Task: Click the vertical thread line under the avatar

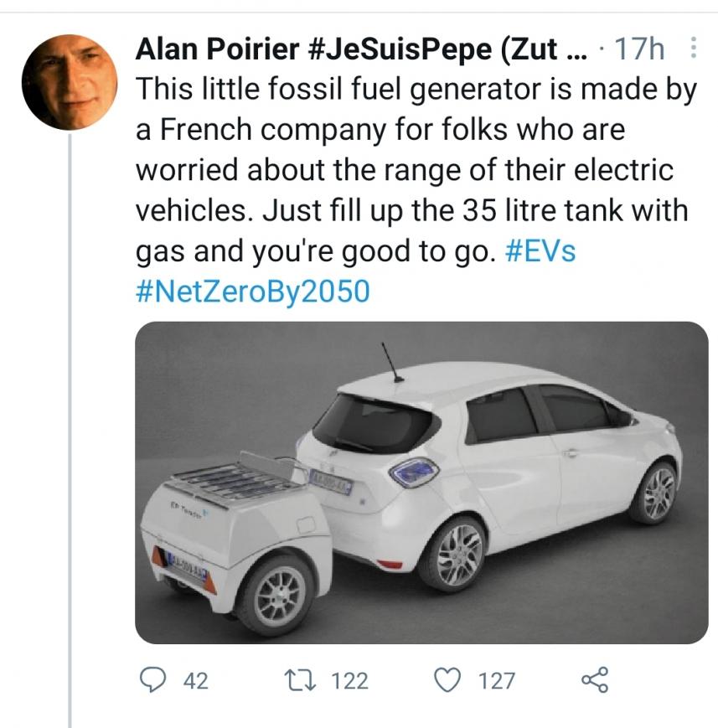Action: pyautogui.click(x=70, y=419)
